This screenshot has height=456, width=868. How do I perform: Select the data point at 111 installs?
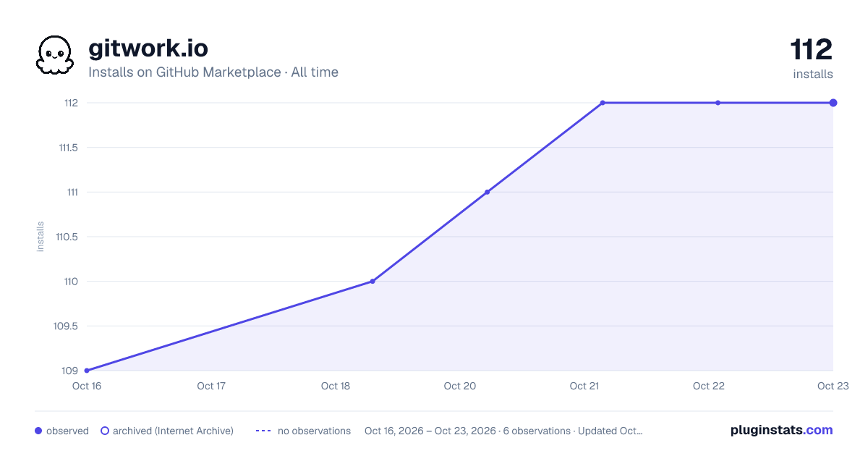487,192
